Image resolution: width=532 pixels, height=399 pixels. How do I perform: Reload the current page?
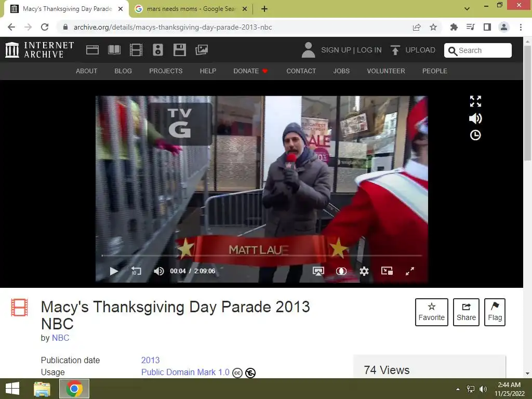(45, 27)
